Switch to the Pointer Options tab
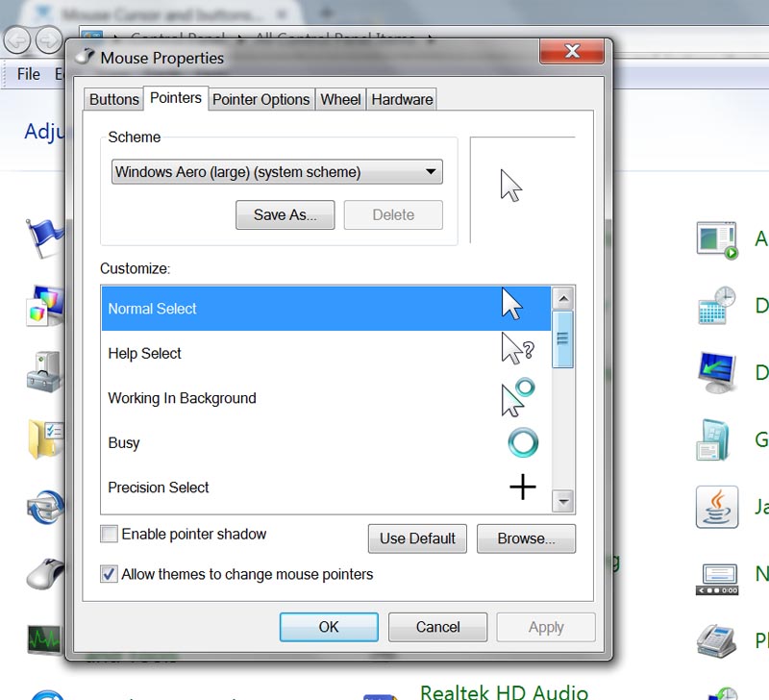The width and height of the screenshot is (769, 700). click(x=260, y=99)
